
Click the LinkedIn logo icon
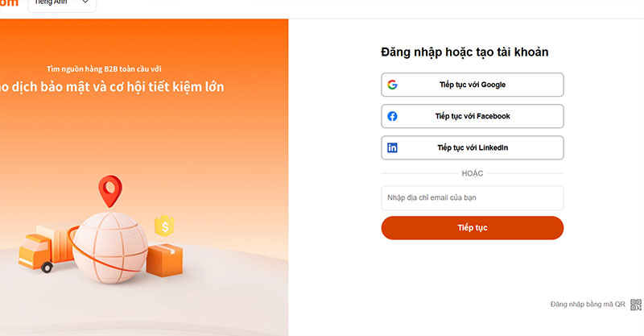tap(392, 147)
